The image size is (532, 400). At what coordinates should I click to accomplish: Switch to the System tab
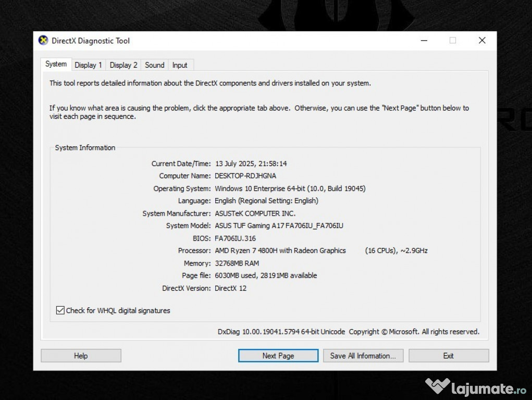point(56,64)
